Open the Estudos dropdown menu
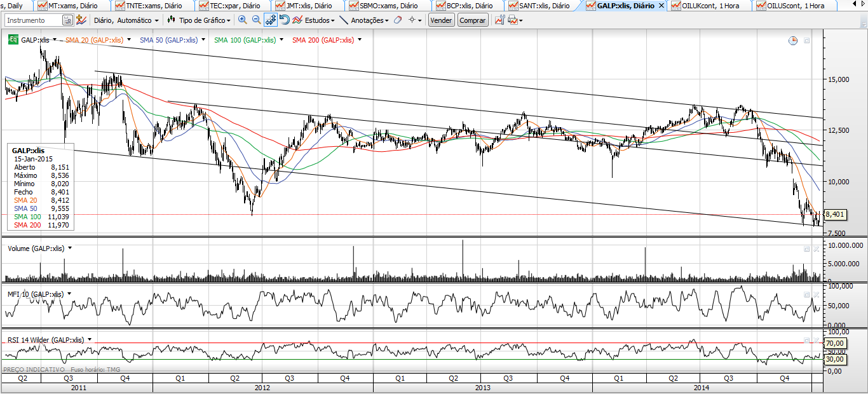 [320, 20]
